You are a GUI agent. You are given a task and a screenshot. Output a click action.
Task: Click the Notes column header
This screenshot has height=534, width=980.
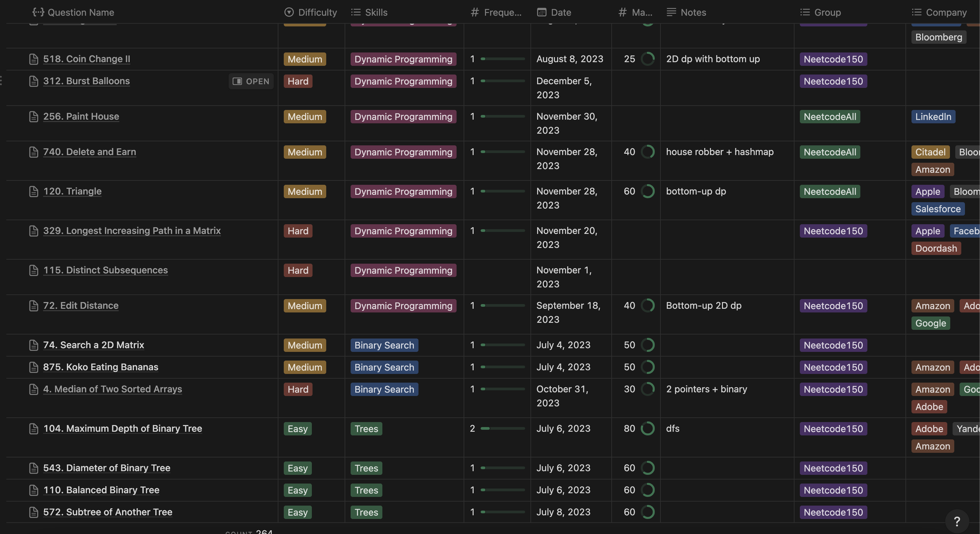[x=693, y=12]
